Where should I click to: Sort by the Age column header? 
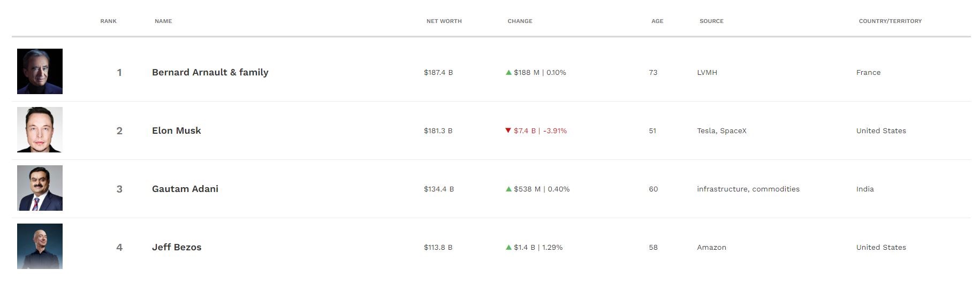657,21
